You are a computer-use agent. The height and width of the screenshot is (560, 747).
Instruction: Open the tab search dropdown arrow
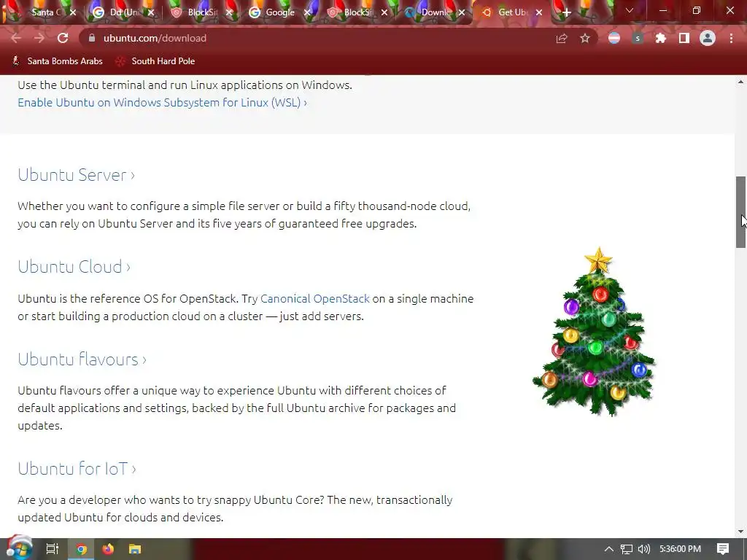click(630, 10)
